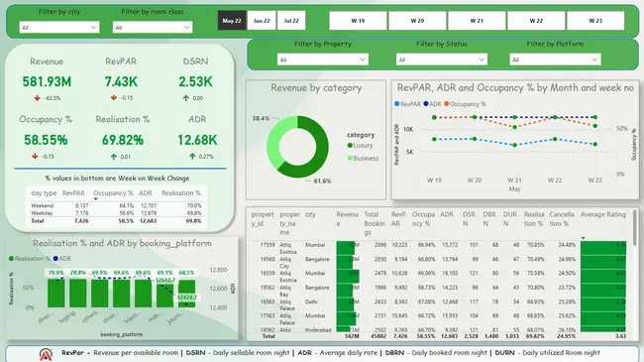Screen dimensions: 644x362
Task: Click the 68.5% realisation bar
Action: [x=187, y=294]
